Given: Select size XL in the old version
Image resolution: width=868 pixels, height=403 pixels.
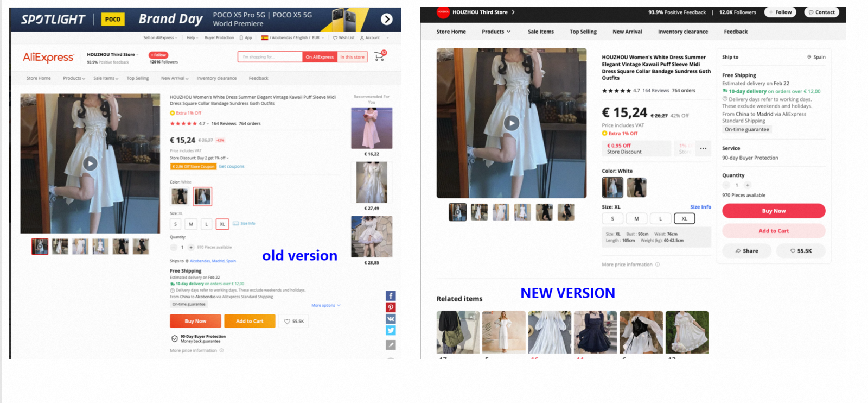Looking at the screenshot, I should pyautogui.click(x=222, y=224).
